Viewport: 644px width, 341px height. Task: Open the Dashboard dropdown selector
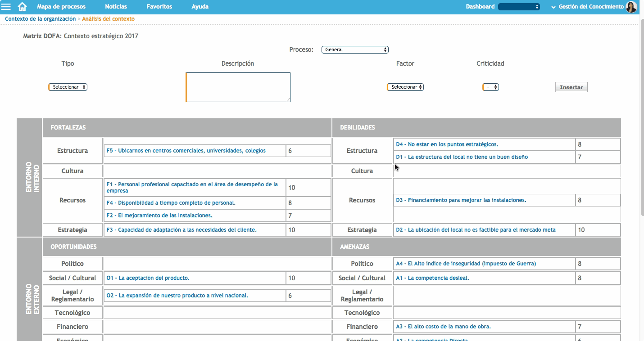point(519,7)
